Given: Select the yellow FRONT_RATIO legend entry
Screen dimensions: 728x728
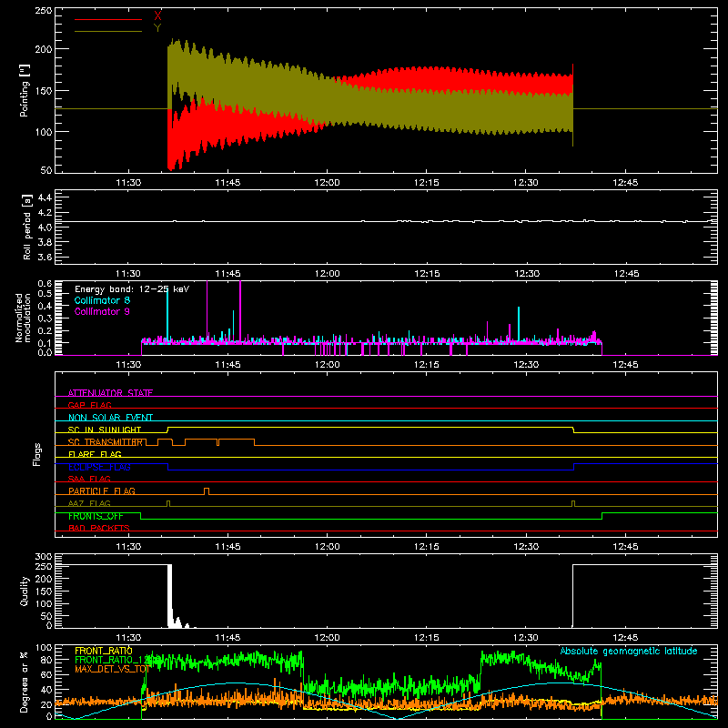Looking at the screenshot, I should 104,651.
